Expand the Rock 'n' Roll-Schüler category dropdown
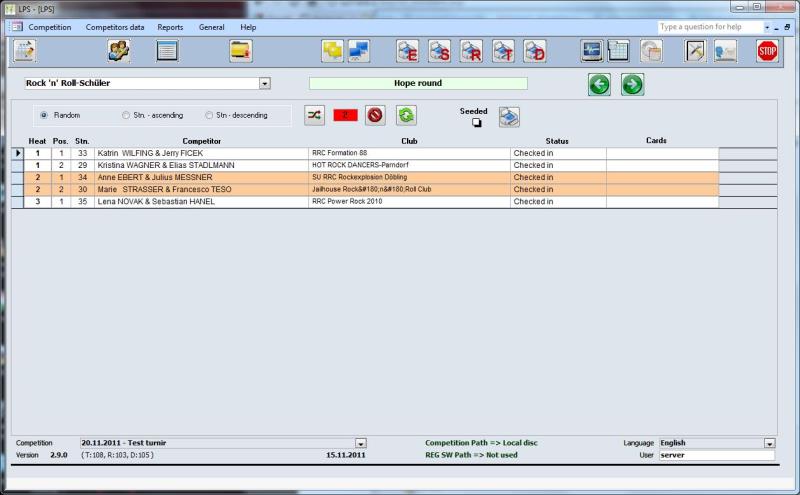The height and width of the screenshot is (495, 800). pyautogui.click(x=264, y=84)
